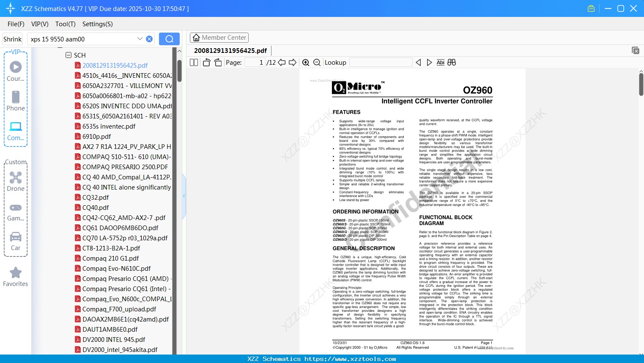Open the toolbox icon in title bar
The image size is (644, 363).
(591, 8)
